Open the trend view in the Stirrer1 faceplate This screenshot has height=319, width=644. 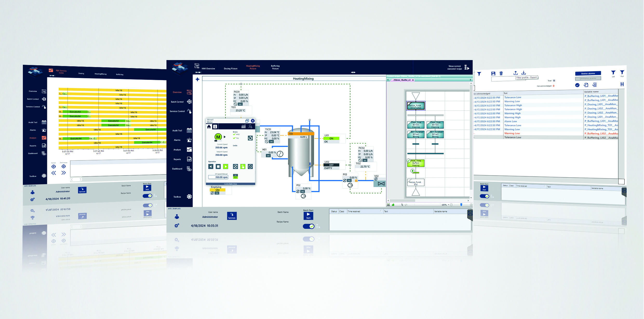tap(243, 127)
